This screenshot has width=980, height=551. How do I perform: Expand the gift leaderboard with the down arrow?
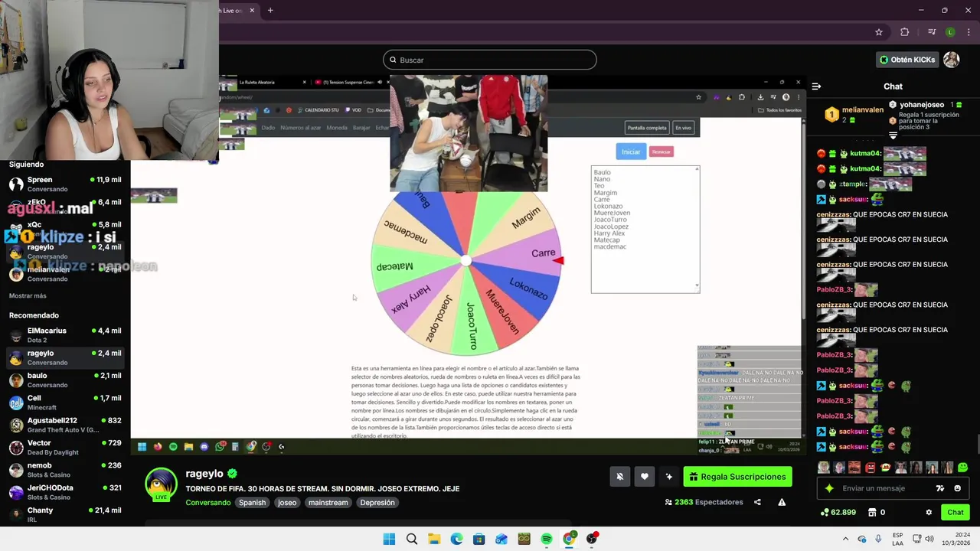893,135
